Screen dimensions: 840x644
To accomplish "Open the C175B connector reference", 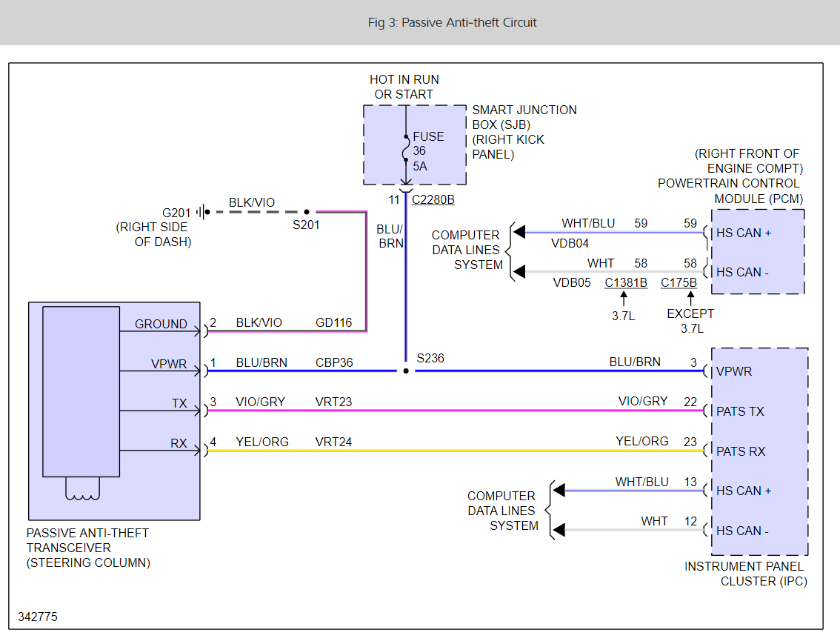I will 679,282.
